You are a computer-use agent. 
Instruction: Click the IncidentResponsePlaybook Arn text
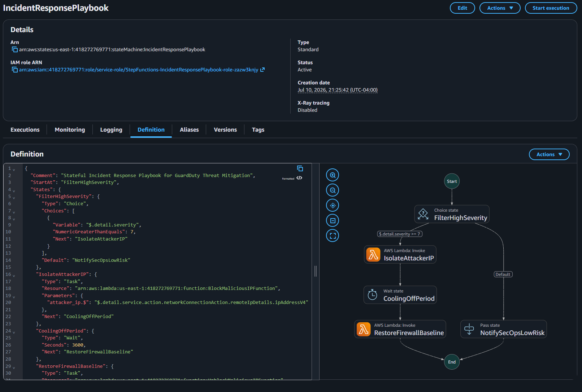(112, 49)
